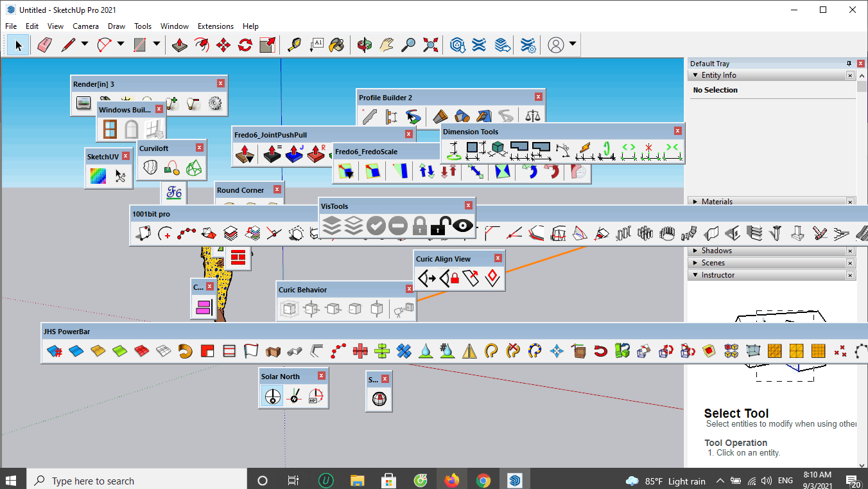
Task: Click the Tape Measure tool
Action: pos(294,45)
